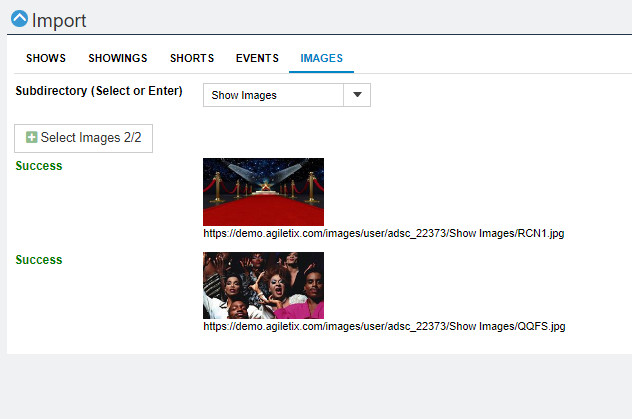Expand the Subdirectory dropdown arrow
Viewport: 632px width, 419px height.
coord(357,95)
